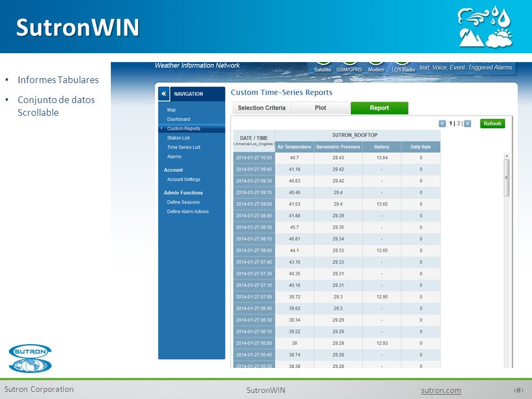Screen dimensions: 532x399
Task: Select row 2014-01-27 09:45 timestamp
Action: click(x=254, y=170)
